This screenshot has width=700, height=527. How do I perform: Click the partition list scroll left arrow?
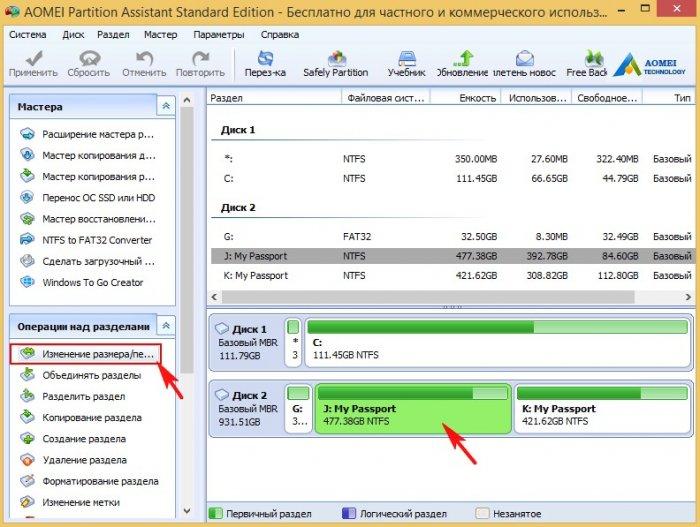214,297
